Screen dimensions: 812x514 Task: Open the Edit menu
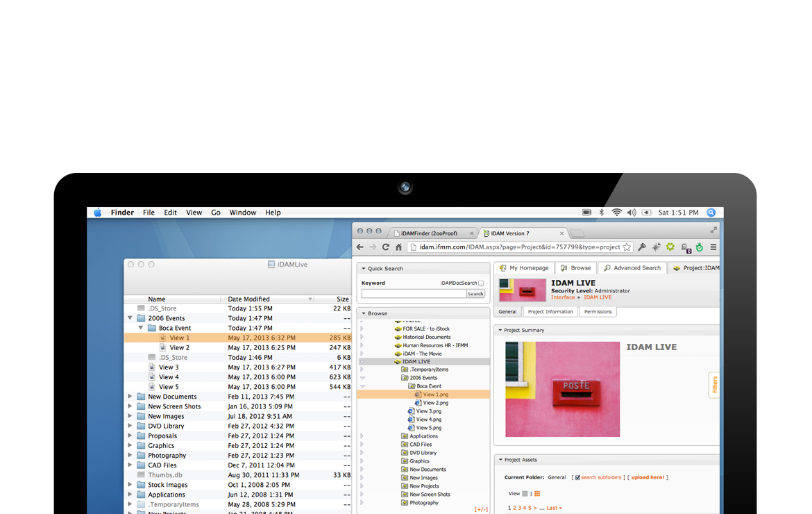[170, 213]
